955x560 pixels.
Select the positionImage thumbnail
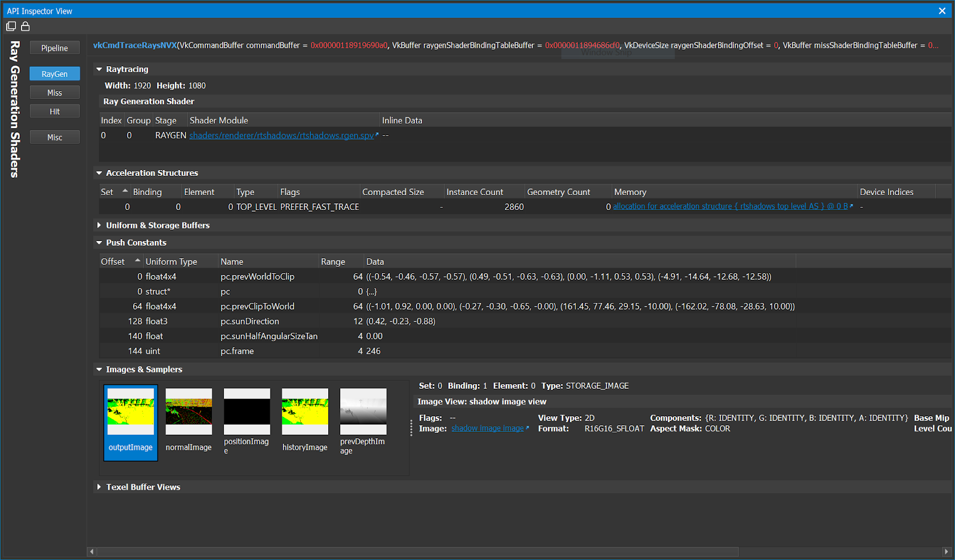click(247, 423)
